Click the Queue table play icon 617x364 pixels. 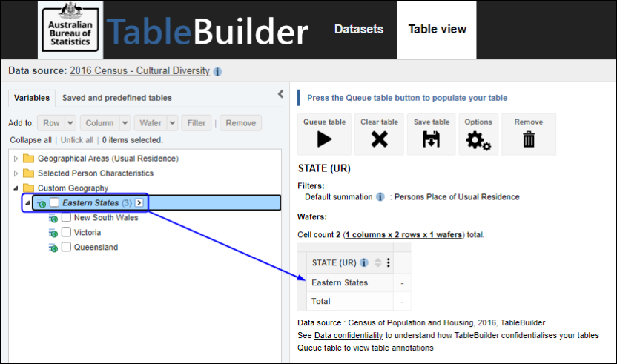point(324,139)
